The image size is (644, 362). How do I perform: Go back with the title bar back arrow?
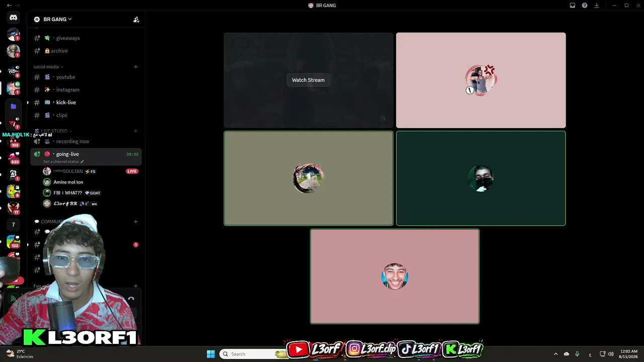(9, 6)
